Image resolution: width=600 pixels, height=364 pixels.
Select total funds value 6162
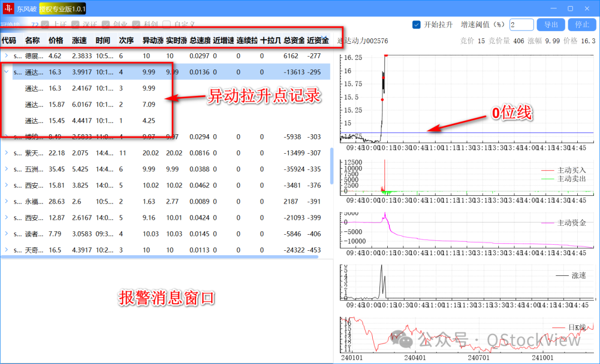291,56
